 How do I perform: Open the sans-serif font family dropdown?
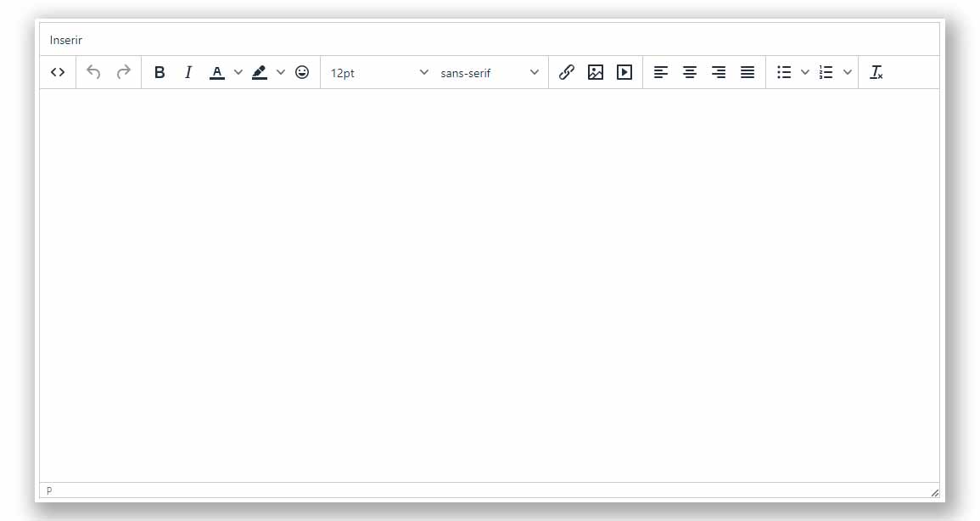490,72
